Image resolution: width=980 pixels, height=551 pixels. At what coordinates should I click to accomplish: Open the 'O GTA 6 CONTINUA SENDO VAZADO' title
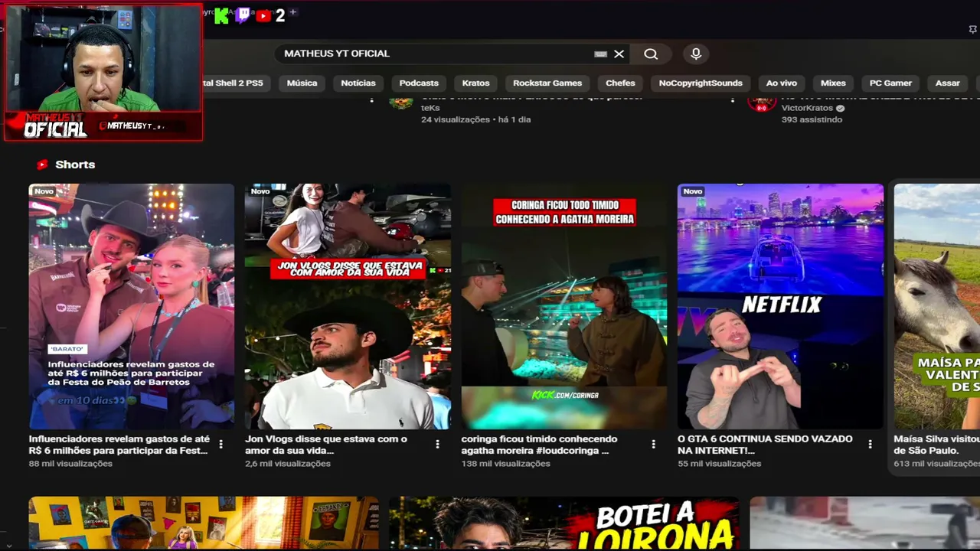(765, 445)
